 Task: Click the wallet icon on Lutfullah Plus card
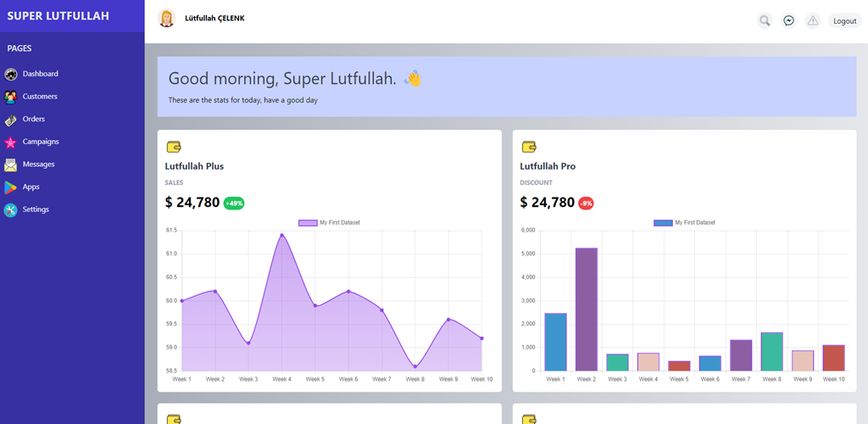coord(174,147)
